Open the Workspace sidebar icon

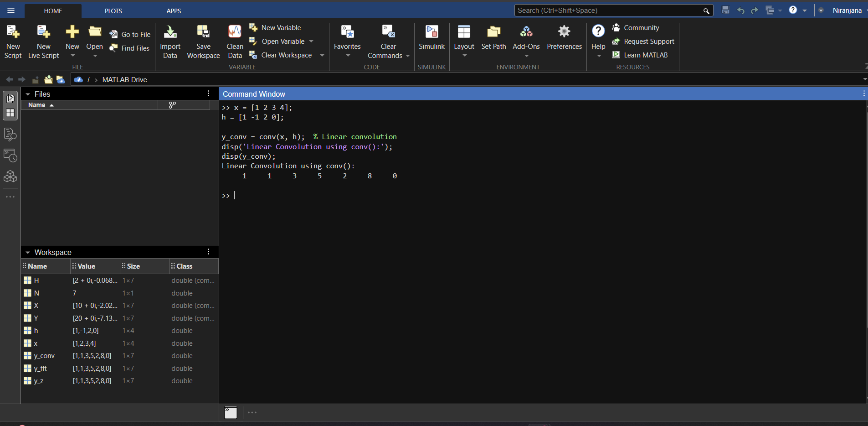(x=10, y=113)
